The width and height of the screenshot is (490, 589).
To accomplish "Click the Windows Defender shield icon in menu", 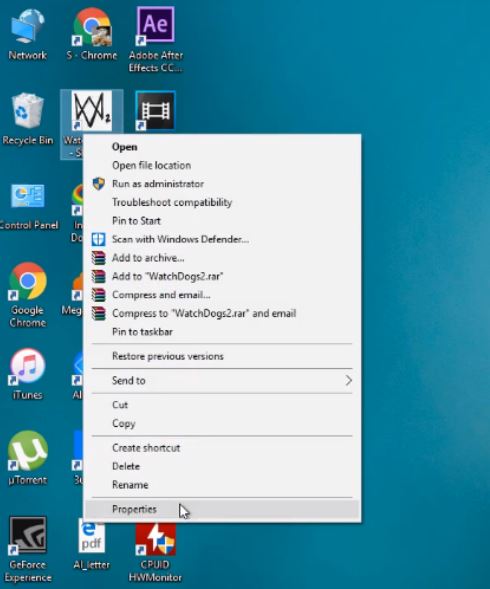I will 98,239.
